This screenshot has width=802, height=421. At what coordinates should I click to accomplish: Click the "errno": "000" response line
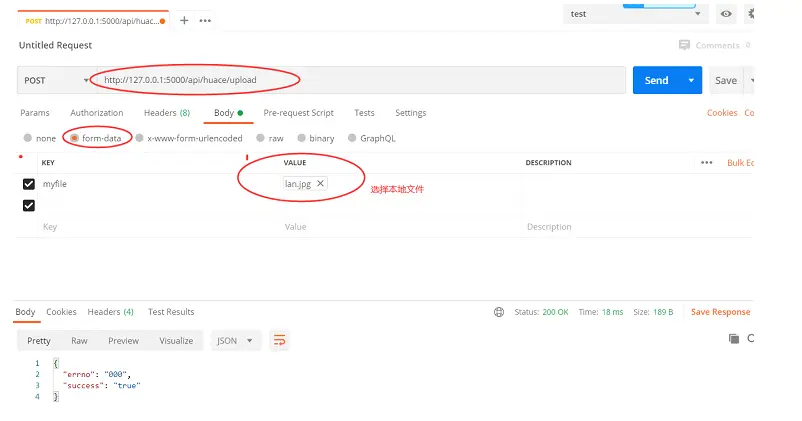97,374
